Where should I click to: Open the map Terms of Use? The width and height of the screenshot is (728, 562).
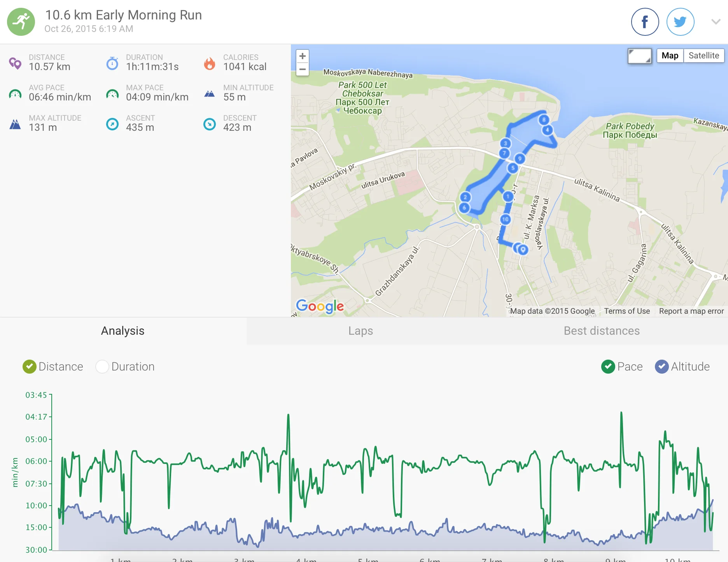627,311
